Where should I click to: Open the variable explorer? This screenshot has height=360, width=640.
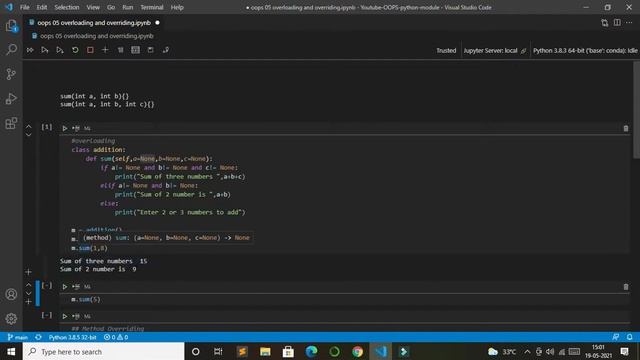pos(136,50)
